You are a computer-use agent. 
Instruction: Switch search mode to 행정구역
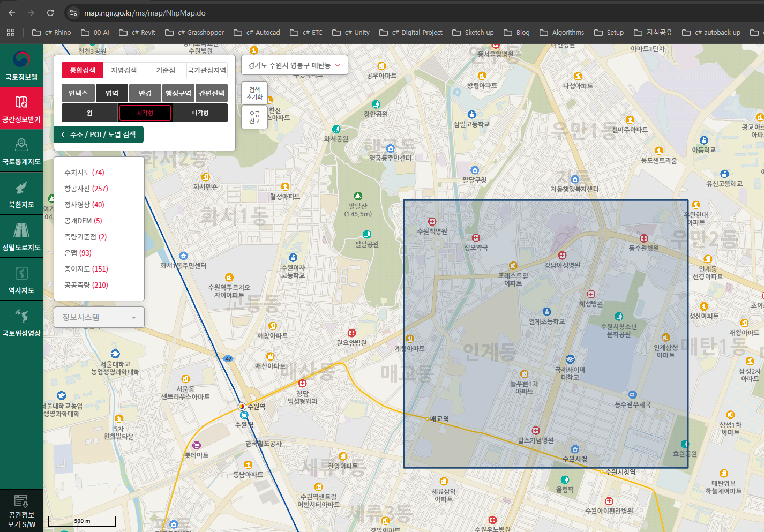click(178, 93)
